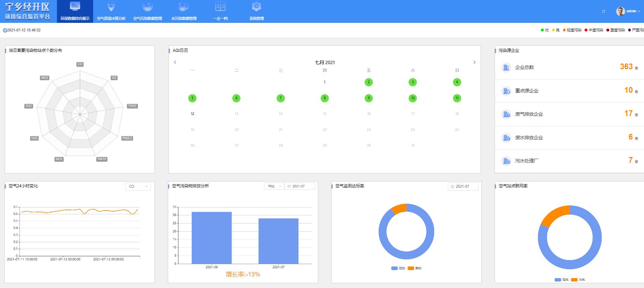Switch to the 系统管理 tab label
The image size is (644, 288).
click(x=256, y=18)
